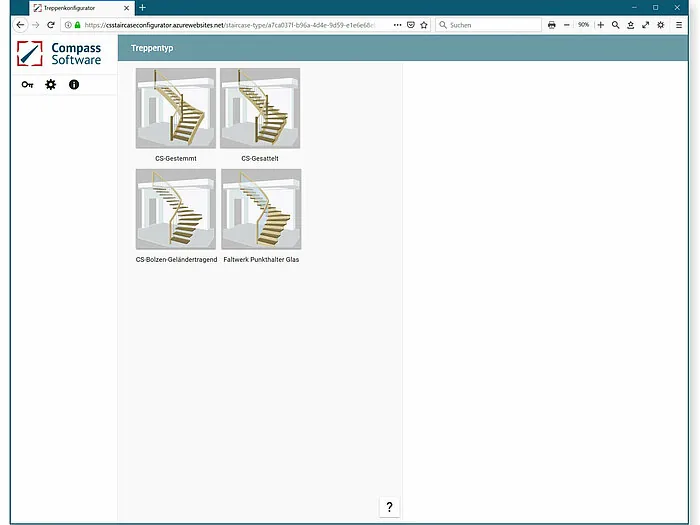700x525 pixels.
Task: Open settings via the gear icon in sidebar
Action: pos(51,84)
